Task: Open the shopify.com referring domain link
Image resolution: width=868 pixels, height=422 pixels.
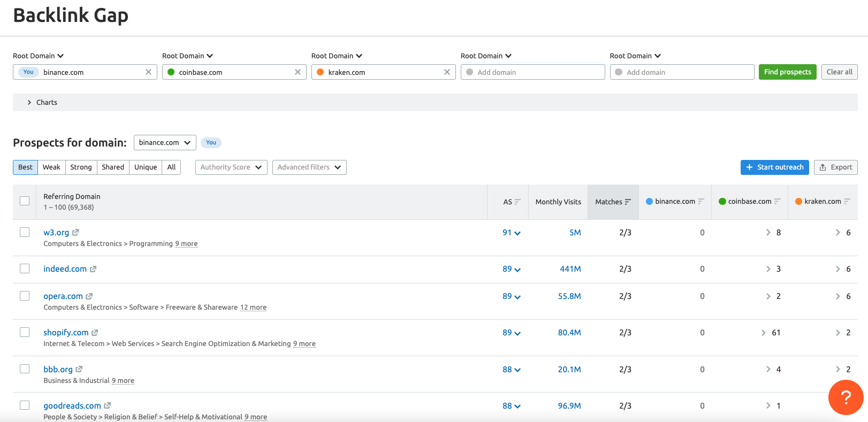Action: click(66, 333)
